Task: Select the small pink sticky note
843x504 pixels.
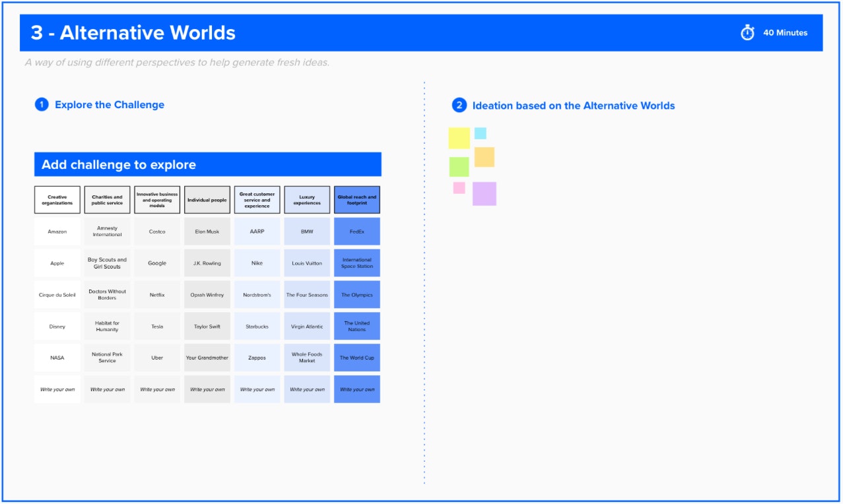Action: click(x=459, y=188)
